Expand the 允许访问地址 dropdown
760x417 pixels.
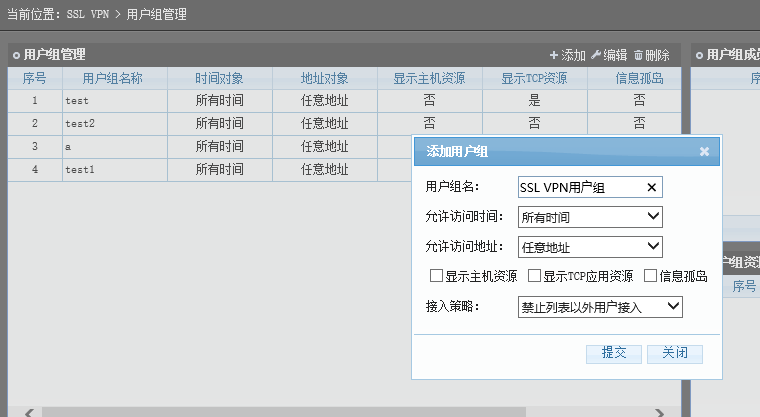653,246
